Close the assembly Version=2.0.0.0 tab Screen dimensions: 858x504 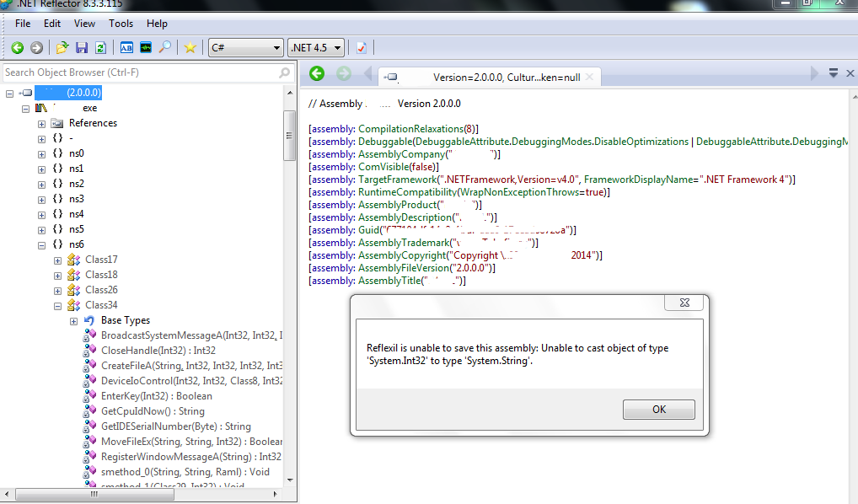pos(589,78)
